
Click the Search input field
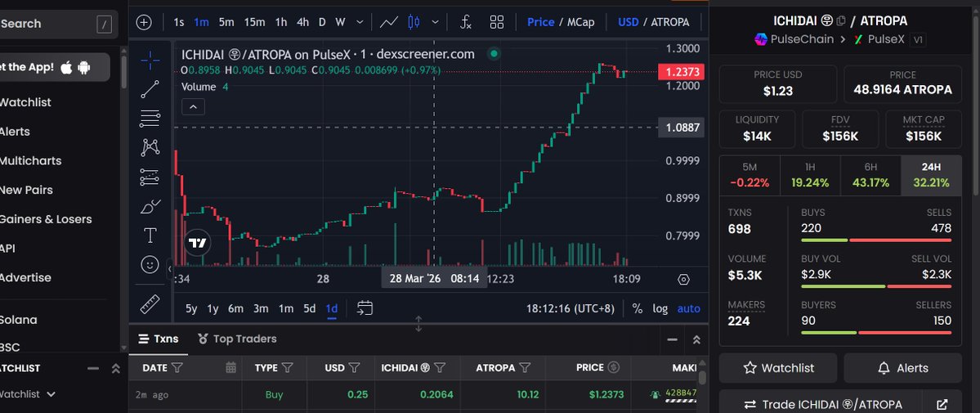tap(59, 24)
